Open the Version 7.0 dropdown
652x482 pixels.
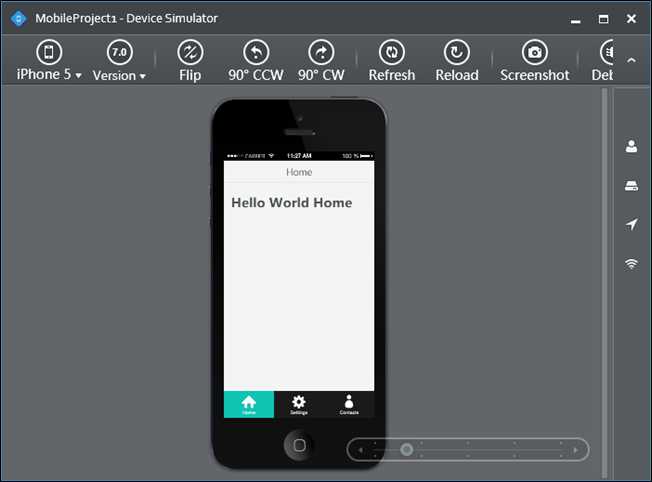[119, 61]
